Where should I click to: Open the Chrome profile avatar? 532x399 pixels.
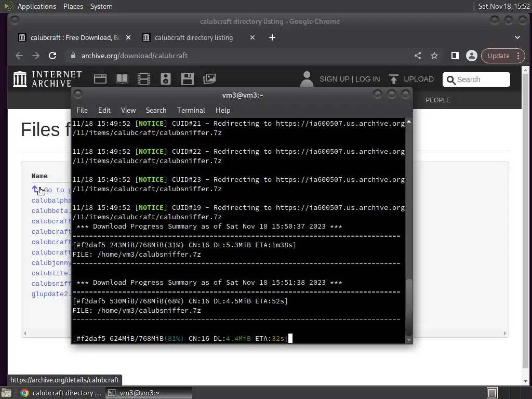[472, 56]
